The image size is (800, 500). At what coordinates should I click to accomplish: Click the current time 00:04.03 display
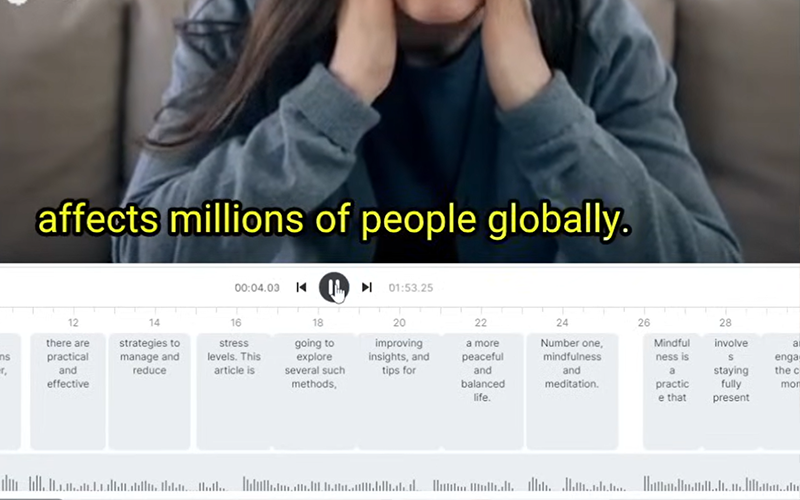257,288
